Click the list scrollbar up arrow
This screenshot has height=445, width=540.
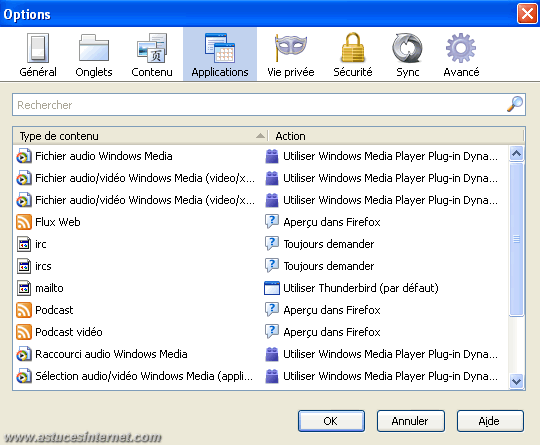[516, 154]
